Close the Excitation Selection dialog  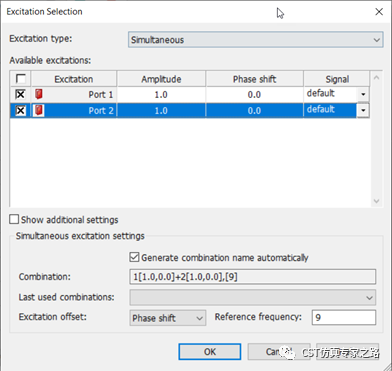[x=379, y=12]
